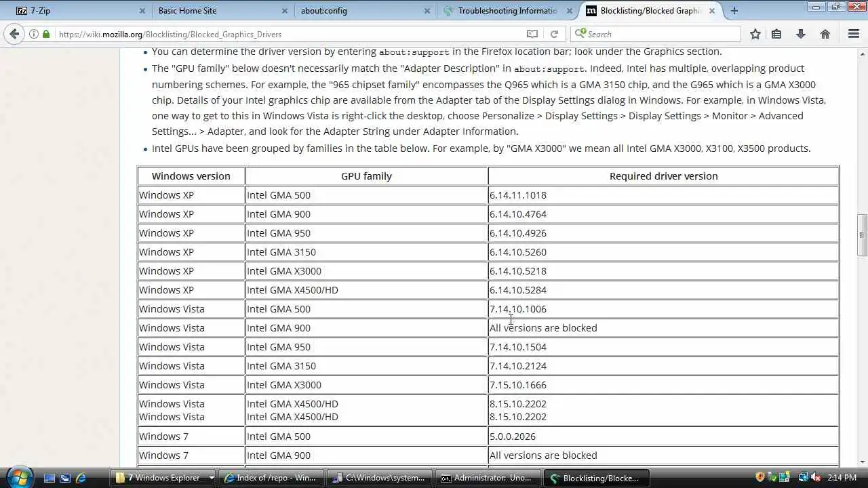Click Switch Between Windows quick launch icon

65,478
